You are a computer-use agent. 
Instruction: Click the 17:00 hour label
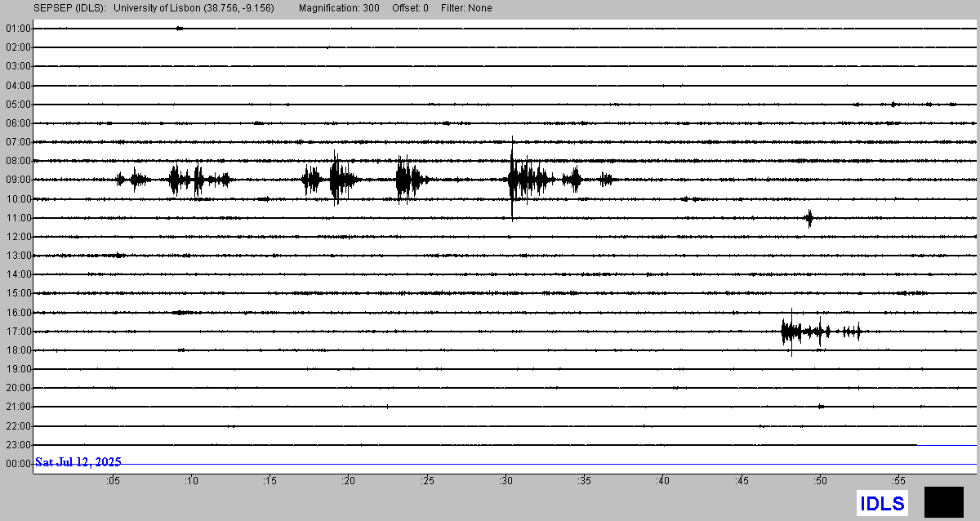coord(16,332)
